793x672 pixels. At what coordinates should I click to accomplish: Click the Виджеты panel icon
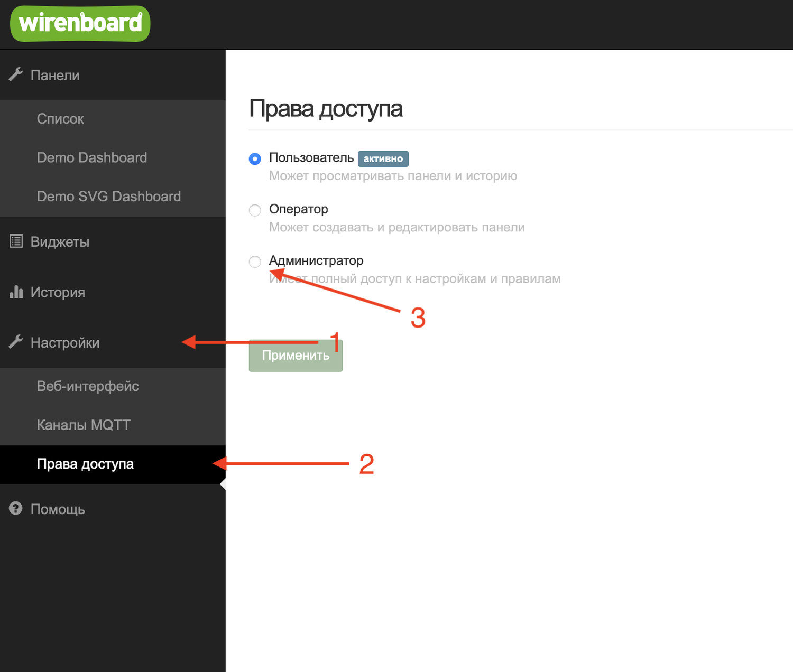pos(16,241)
